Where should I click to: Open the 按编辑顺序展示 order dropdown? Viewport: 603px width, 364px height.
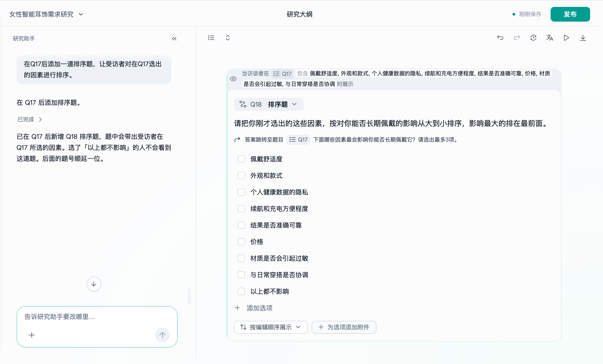pos(271,327)
